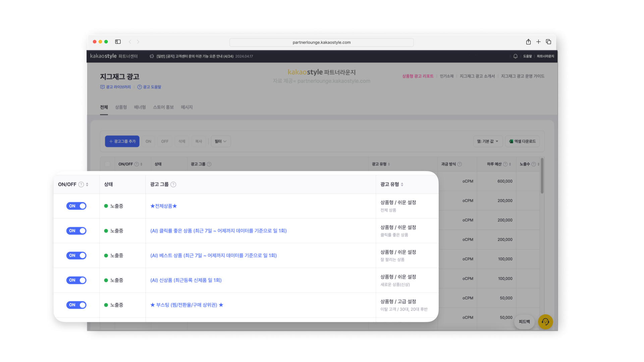Click 광고그룹 추가 button

(122, 141)
